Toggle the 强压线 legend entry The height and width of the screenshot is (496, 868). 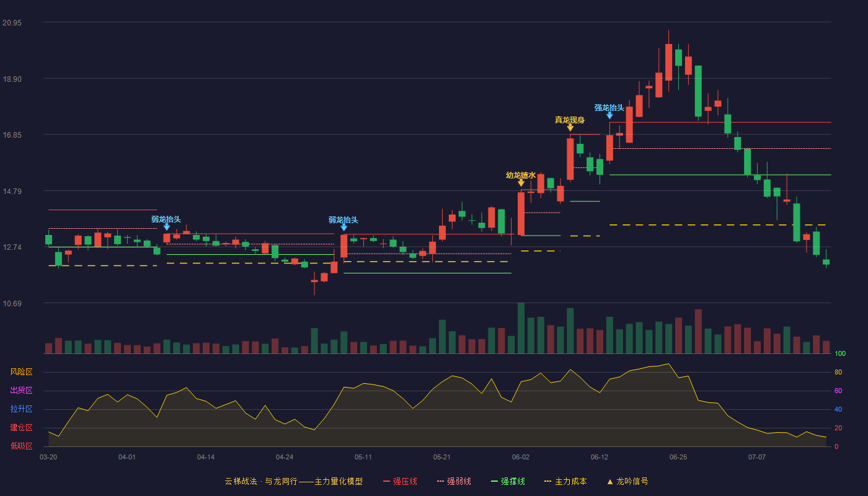pos(400,481)
